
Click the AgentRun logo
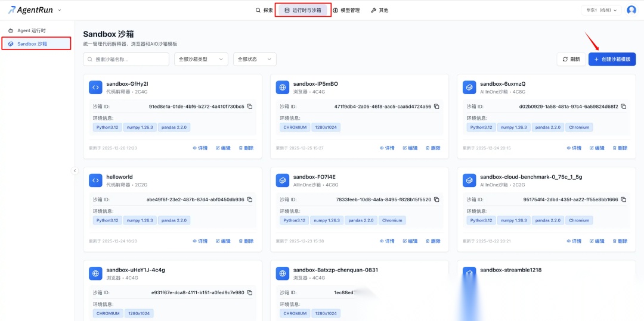point(31,10)
